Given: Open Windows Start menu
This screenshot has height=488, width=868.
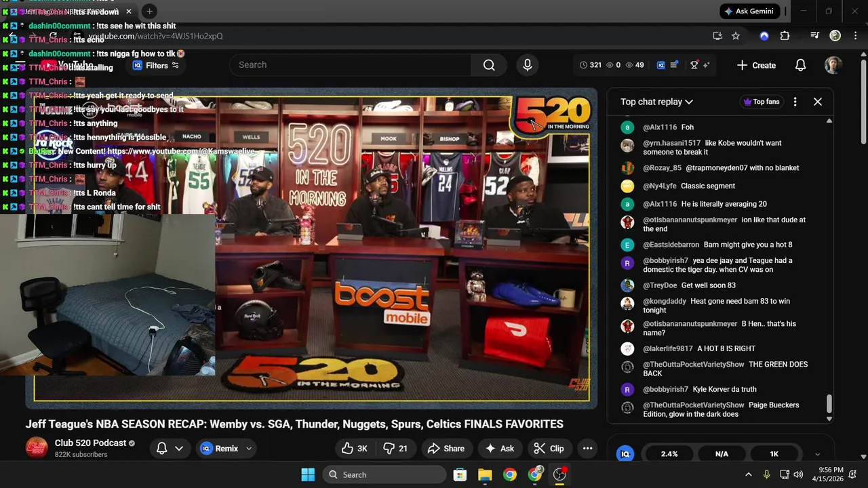Looking at the screenshot, I should click(x=308, y=474).
